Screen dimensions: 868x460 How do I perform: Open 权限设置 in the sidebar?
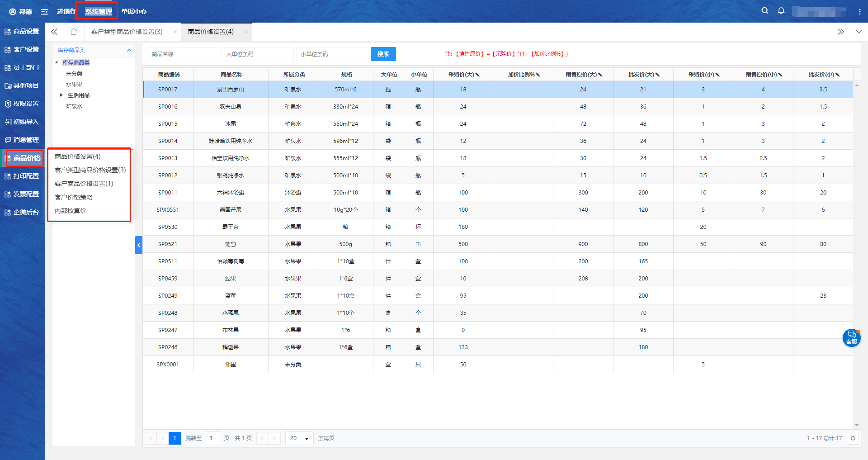[x=22, y=104]
